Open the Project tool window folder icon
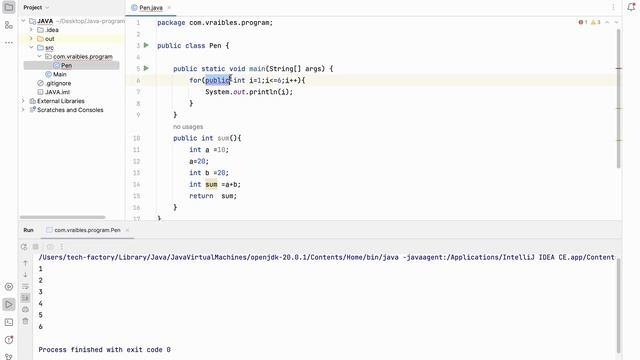Image resolution: width=640 pixels, height=360 pixels. point(9,7)
